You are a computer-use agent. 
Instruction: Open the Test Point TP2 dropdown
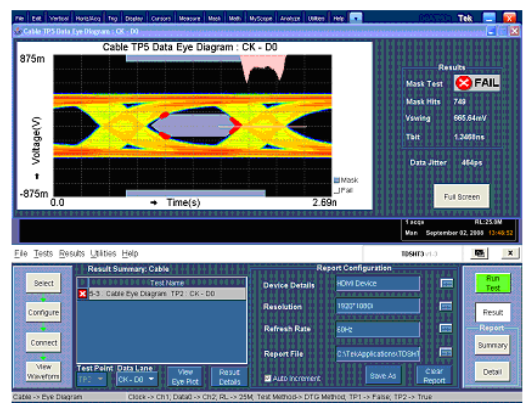click(91, 379)
